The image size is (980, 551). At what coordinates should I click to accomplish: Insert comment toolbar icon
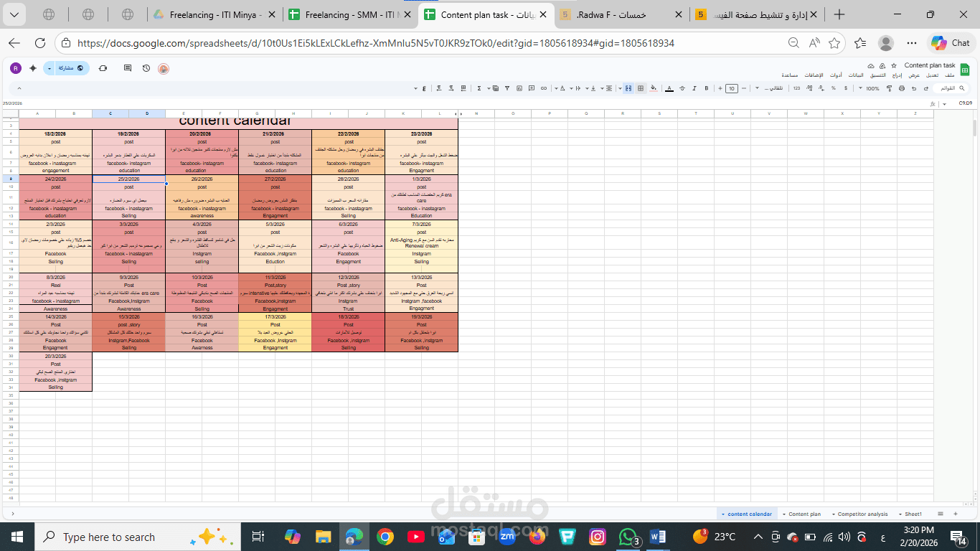tap(532, 88)
